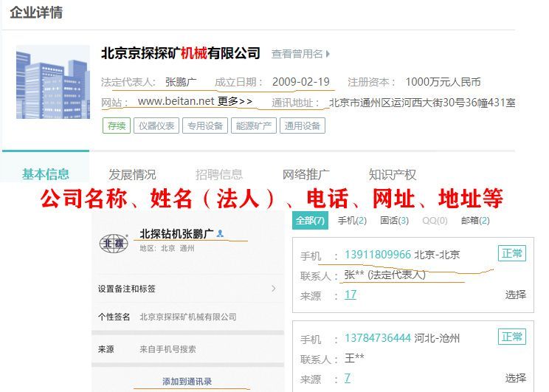Open 设置备注和标签 row

(x=187, y=289)
